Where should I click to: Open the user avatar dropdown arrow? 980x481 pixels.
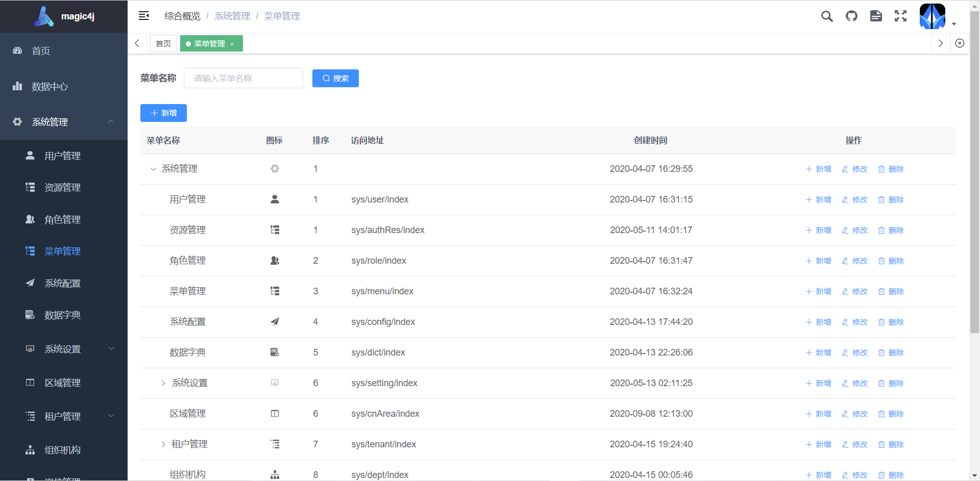click(x=954, y=24)
